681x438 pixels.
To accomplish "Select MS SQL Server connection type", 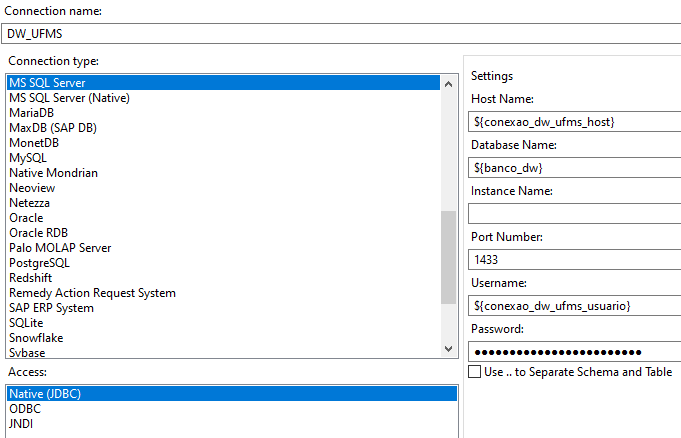I will (224, 83).
